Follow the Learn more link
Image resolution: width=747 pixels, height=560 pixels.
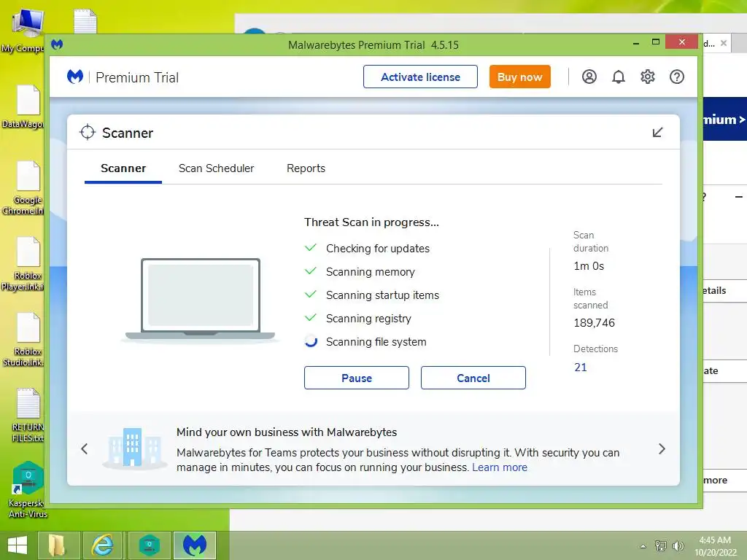(500, 467)
